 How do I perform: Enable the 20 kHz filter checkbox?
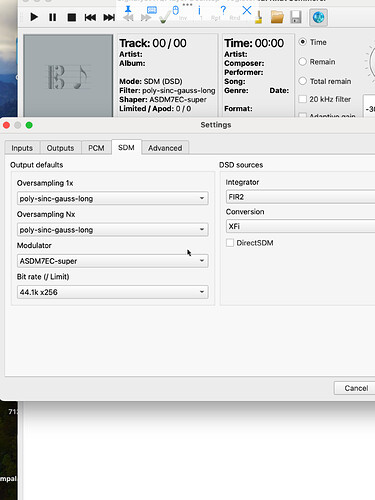pos(302,99)
